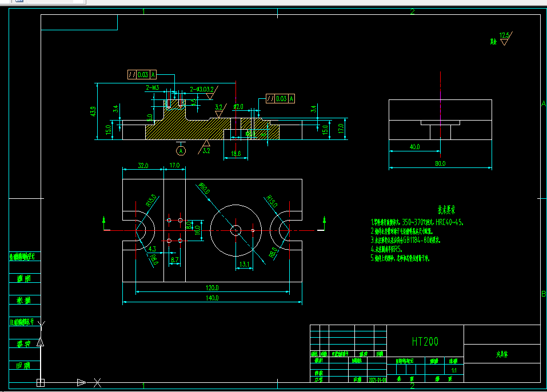This screenshot has height=392, width=547.
Task: Select the right R15.0 radius dimension
Action: pyautogui.click(x=271, y=201)
